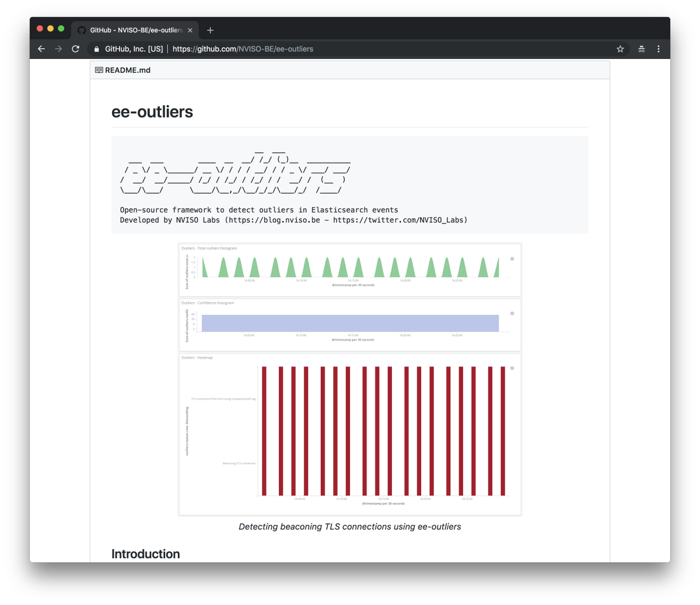
Task: Click the 'Developed by NVISO Labs' line
Action: (x=293, y=220)
